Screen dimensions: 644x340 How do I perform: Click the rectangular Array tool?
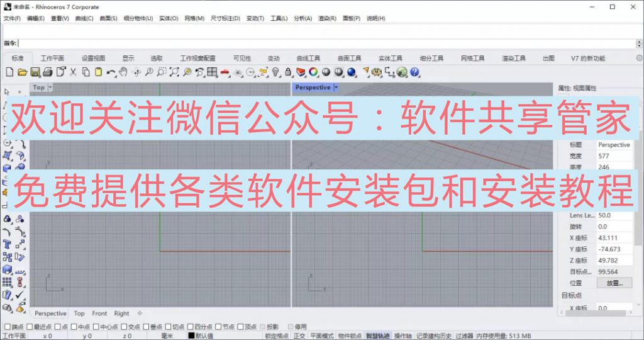click(7, 281)
